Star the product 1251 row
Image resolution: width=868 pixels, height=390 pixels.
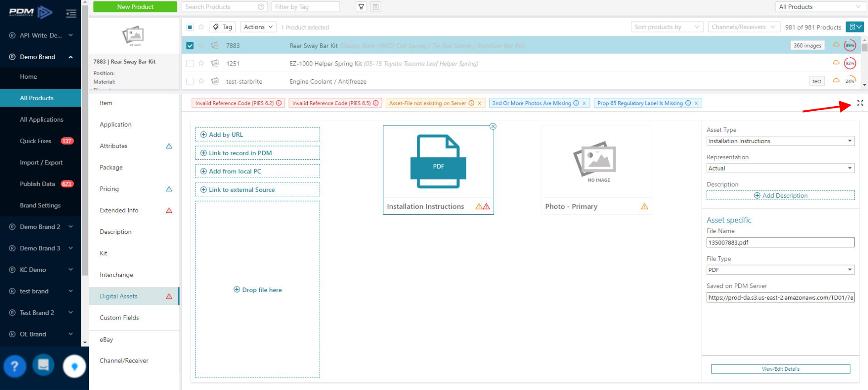coord(201,63)
